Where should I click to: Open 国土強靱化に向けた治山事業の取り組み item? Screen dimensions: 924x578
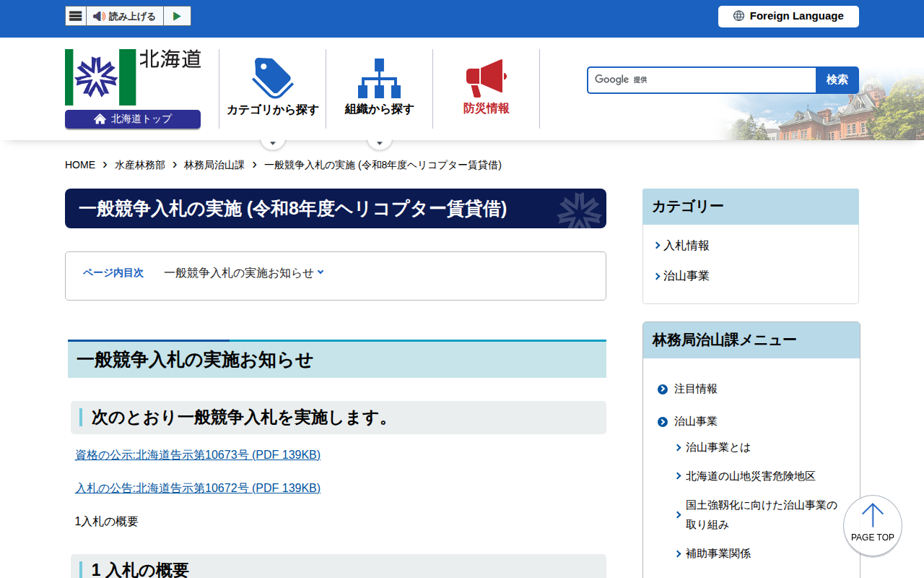click(762, 514)
